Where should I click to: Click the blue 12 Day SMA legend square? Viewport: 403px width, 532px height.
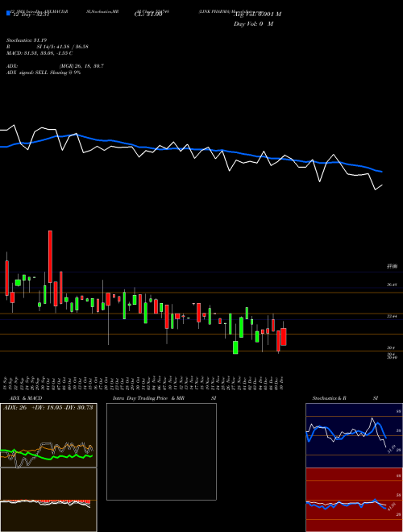(8, 14)
